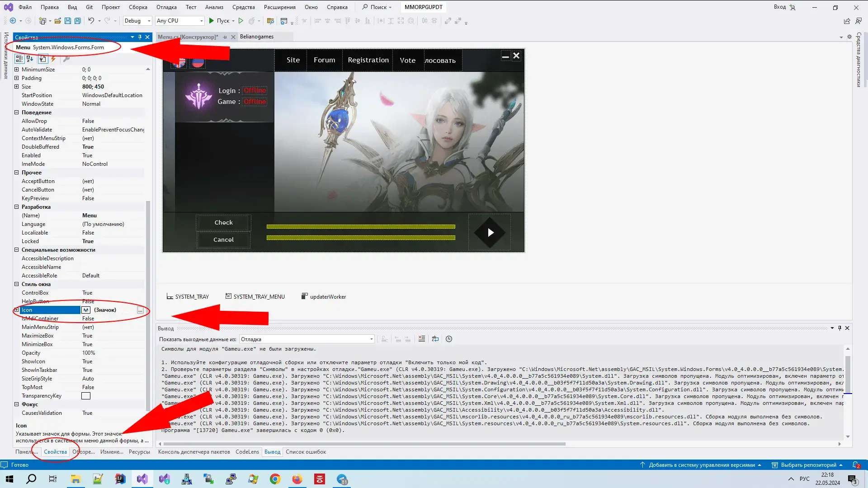Select updaterWorker component
868x488 pixels.
(x=324, y=297)
